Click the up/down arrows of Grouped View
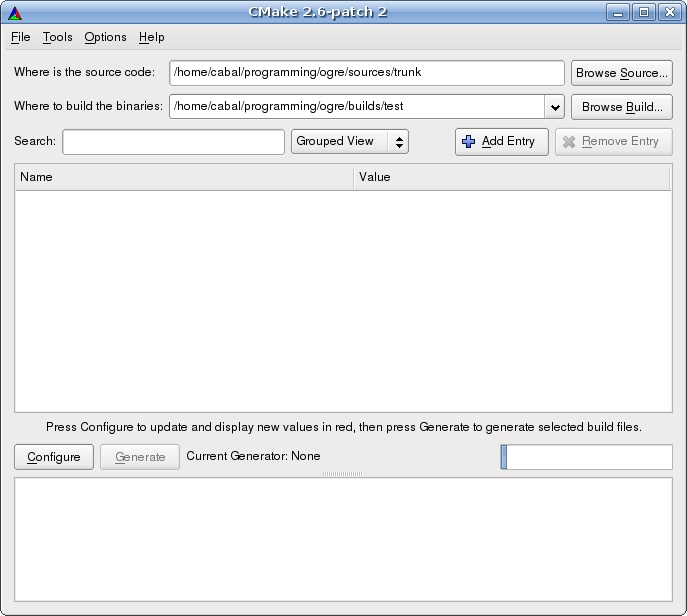Screen dimensions: 687x616 399,142
